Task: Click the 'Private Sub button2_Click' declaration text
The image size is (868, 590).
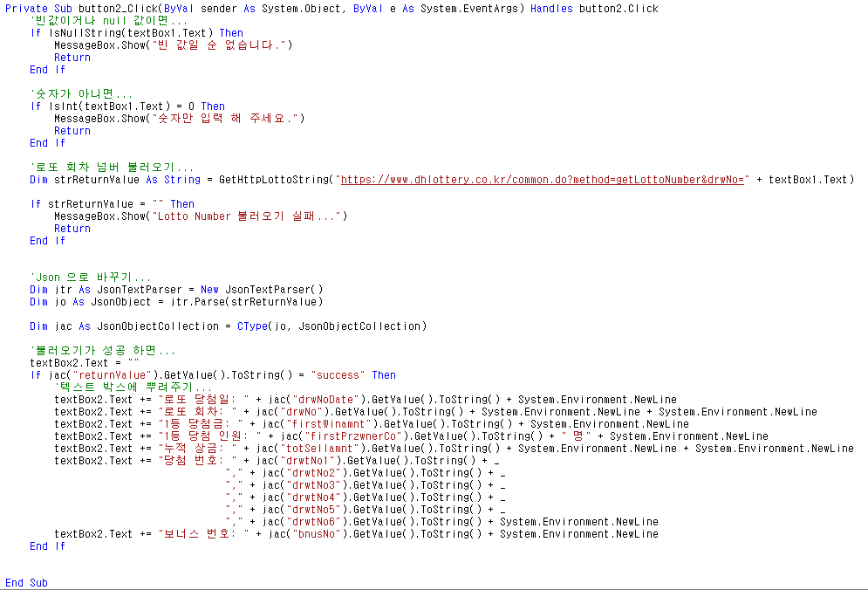Action: click(x=81, y=9)
